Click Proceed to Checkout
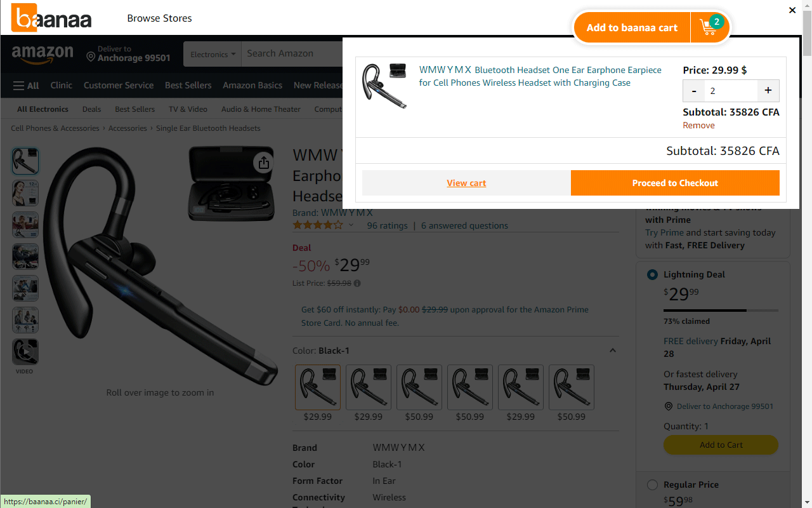Screen dimensions: 812x508 [675, 183]
